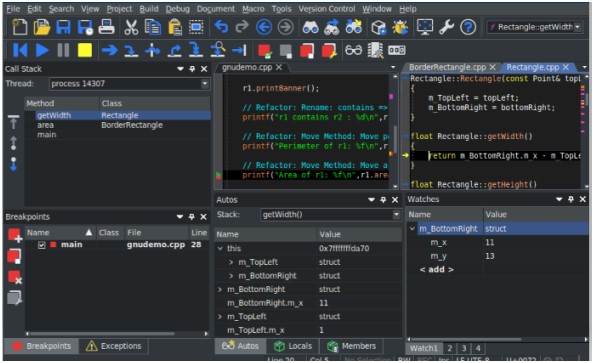The width and height of the screenshot is (593, 363).
Task: Click the Help question mark icon
Action: pos(468,27)
